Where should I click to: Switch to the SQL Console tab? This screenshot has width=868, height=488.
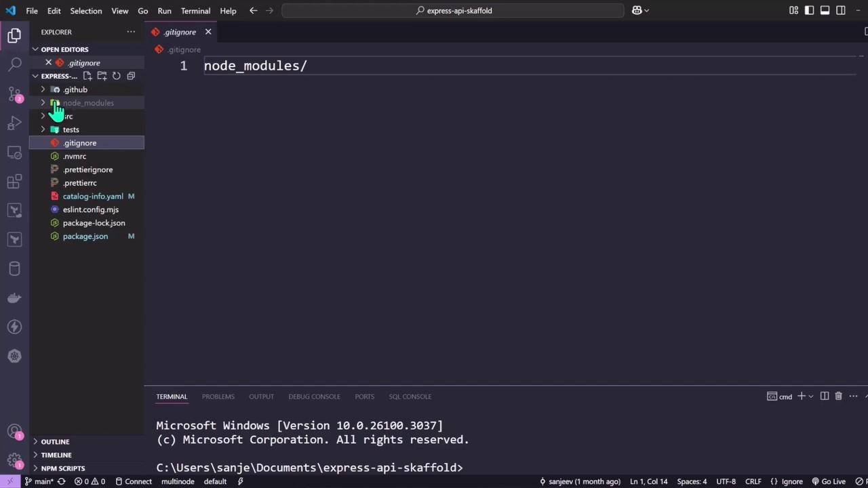(410, 396)
